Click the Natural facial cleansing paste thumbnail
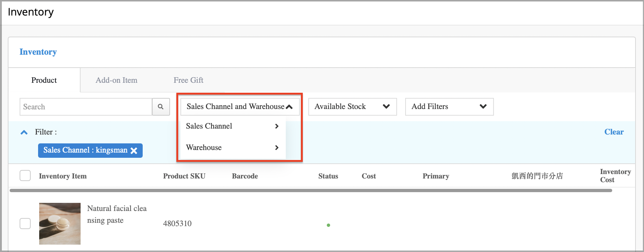 click(60, 224)
